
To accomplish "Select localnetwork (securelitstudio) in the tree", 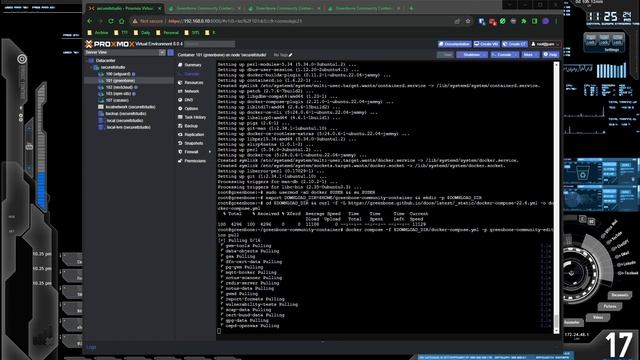I will pyautogui.click(x=130, y=107).
